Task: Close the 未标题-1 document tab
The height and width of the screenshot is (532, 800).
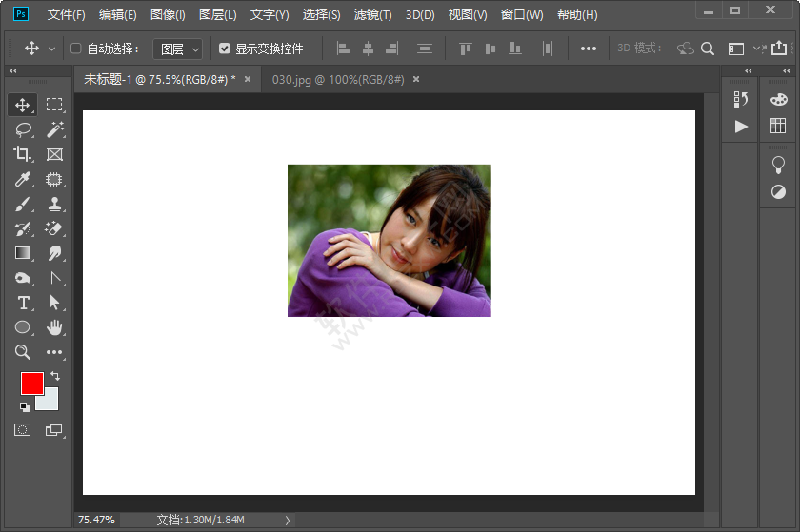Action: (x=248, y=79)
